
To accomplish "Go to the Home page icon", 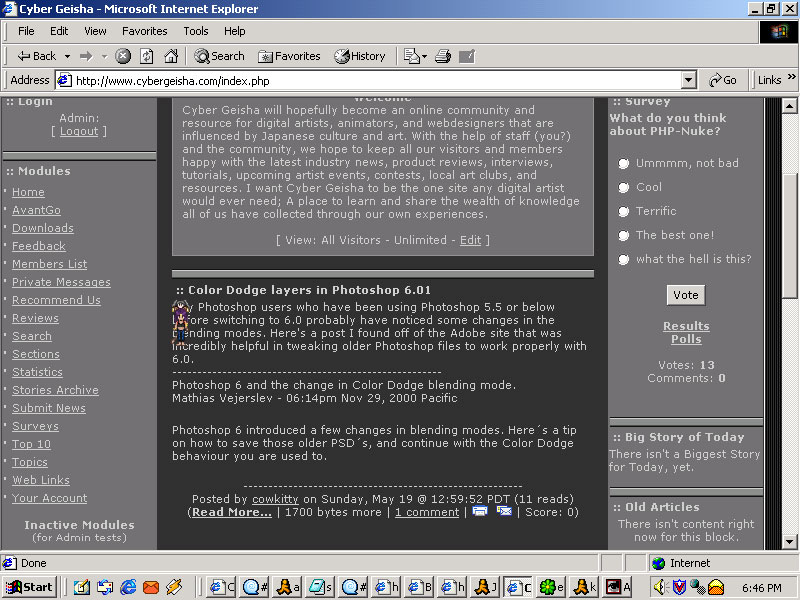I will tap(171, 56).
